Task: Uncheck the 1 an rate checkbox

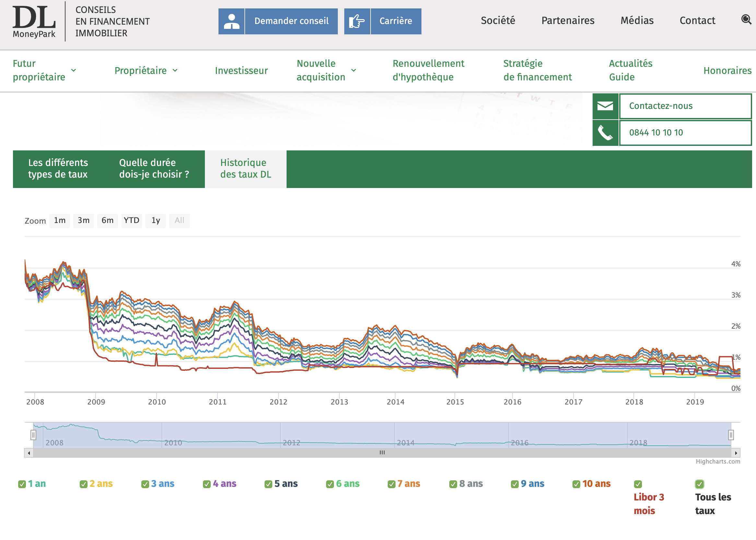Action: pyautogui.click(x=22, y=484)
